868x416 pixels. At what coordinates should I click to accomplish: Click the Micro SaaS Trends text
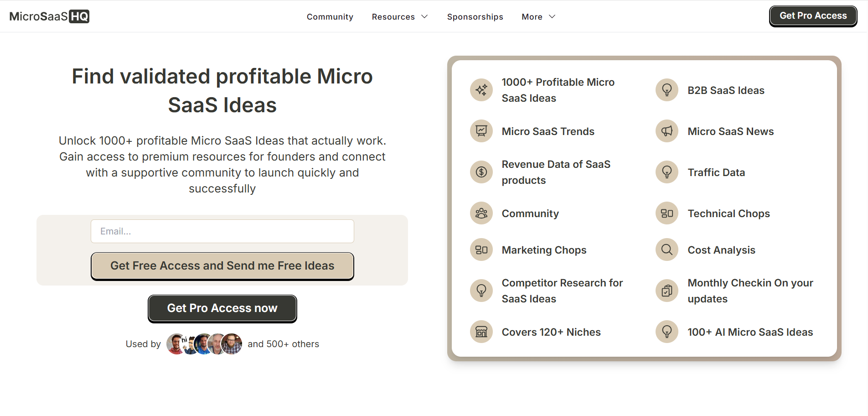(548, 131)
